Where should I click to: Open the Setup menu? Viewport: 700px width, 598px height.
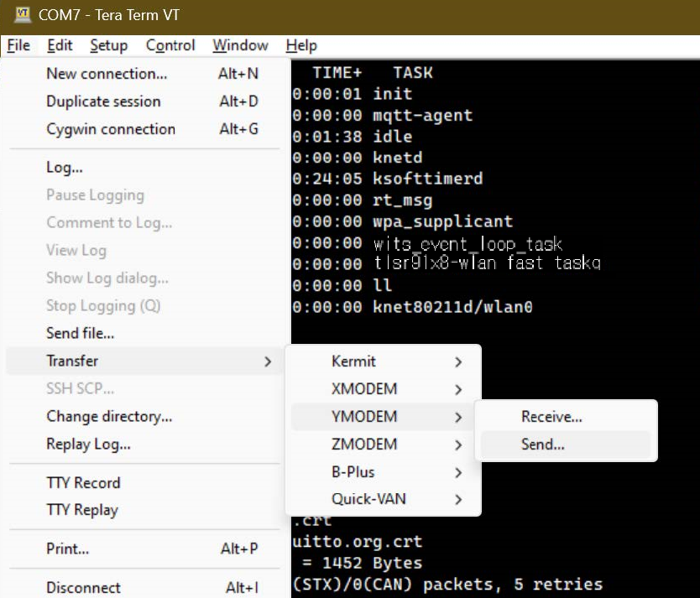pos(108,45)
